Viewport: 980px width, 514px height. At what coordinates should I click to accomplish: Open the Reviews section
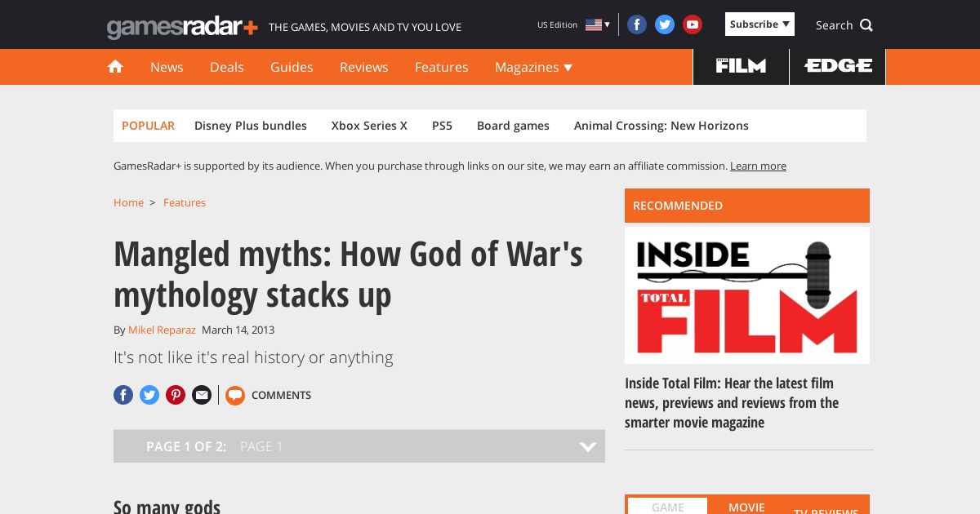point(364,67)
